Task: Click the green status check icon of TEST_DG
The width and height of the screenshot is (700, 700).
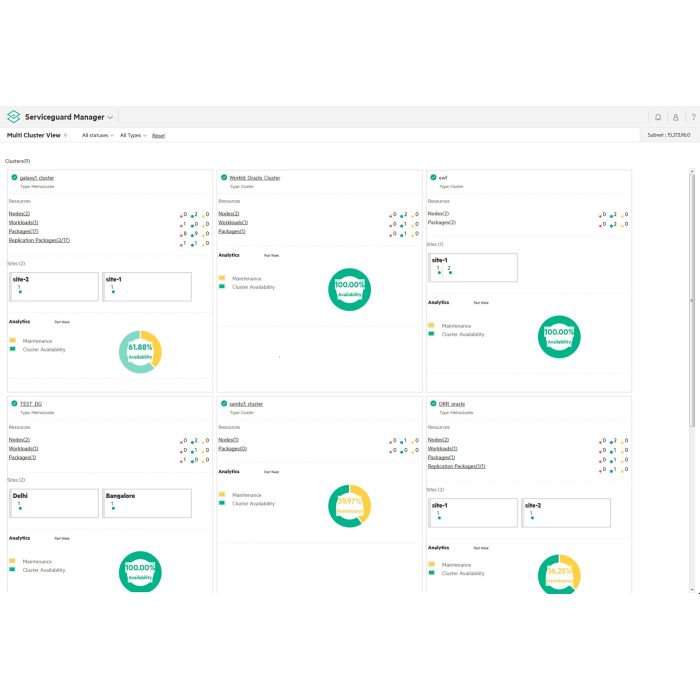Action: click(14, 404)
